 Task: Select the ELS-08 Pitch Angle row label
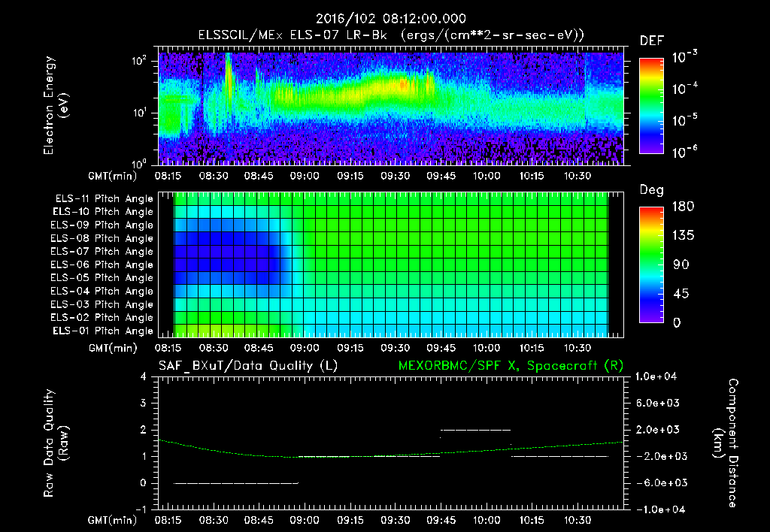(x=102, y=238)
